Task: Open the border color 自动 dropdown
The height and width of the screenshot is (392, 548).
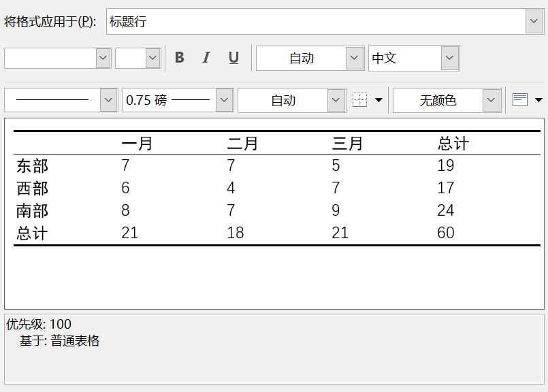Action: pyautogui.click(x=336, y=100)
